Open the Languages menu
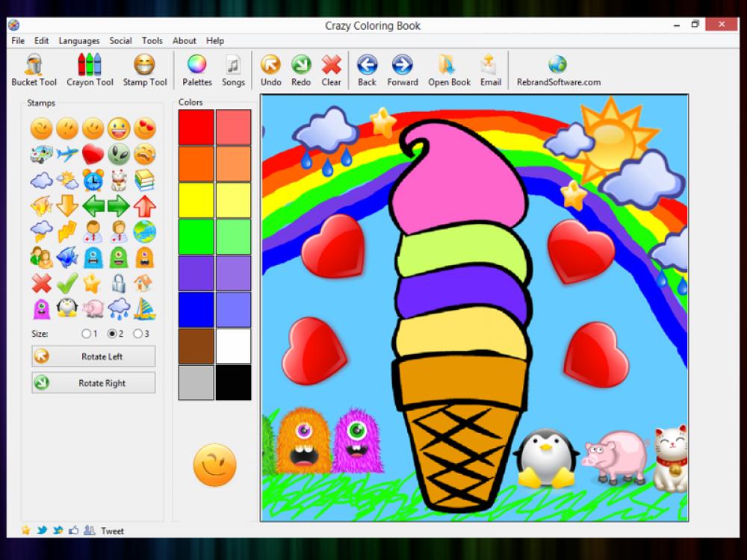Image resolution: width=747 pixels, height=560 pixels. point(78,41)
